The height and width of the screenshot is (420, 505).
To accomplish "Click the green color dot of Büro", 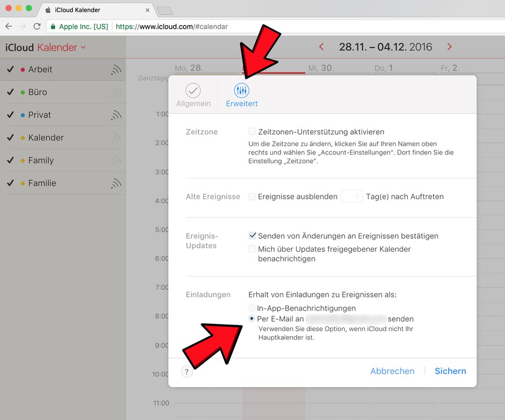I will pyautogui.click(x=23, y=93).
